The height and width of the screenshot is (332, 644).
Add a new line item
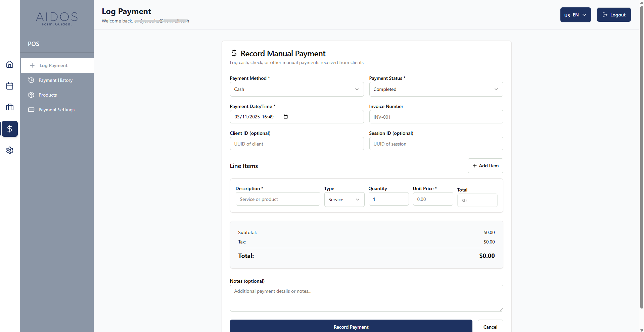pyautogui.click(x=486, y=166)
